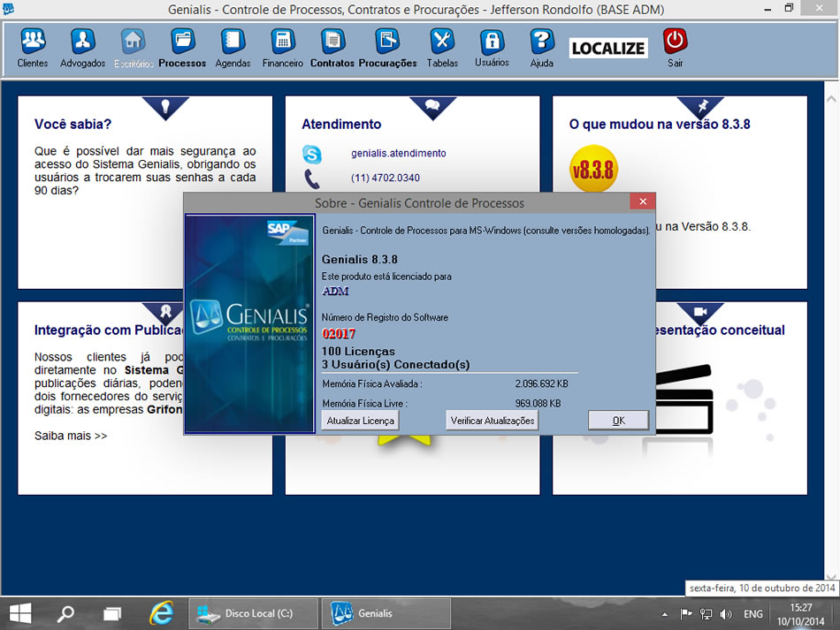The height and width of the screenshot is (630, 840).
Task: Click the Você sabia? heading
Action: [x=73, y=125]
